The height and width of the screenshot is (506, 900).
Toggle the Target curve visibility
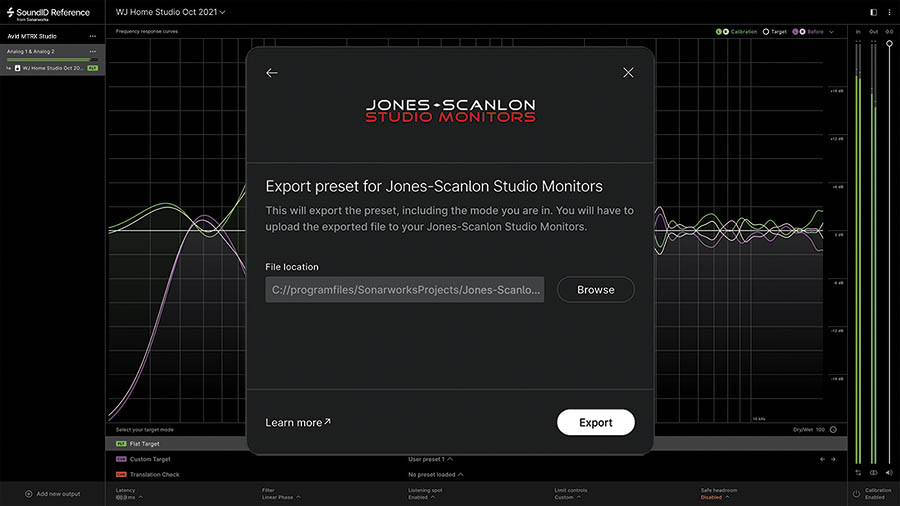[765, 32]
